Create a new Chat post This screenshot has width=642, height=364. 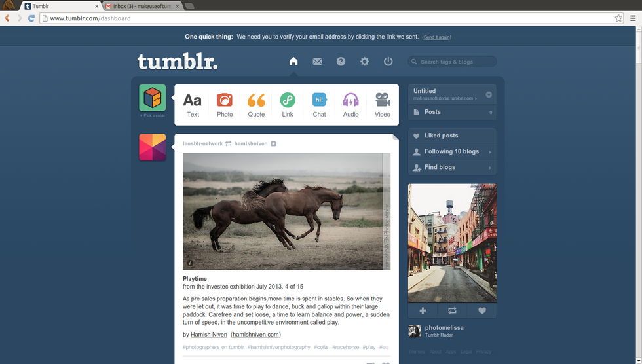pyautogui.click(x=319, y=105)
